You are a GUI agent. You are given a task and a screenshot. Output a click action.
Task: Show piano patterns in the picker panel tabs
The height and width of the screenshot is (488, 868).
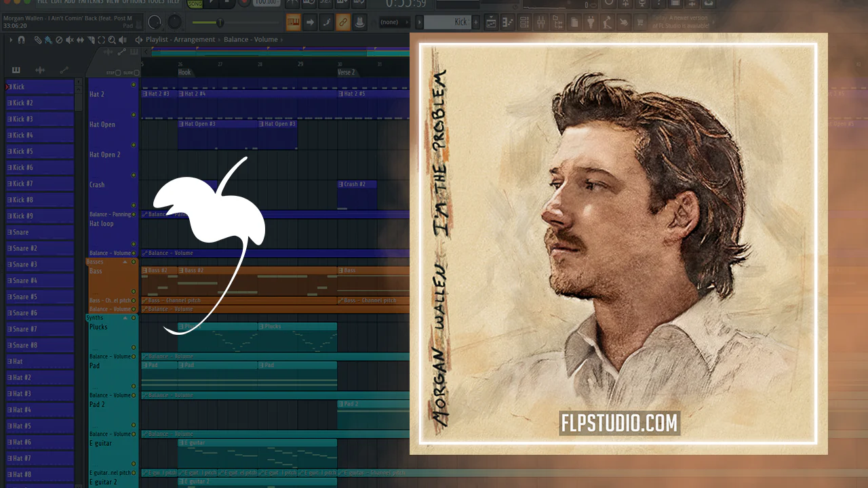point(16,70)
